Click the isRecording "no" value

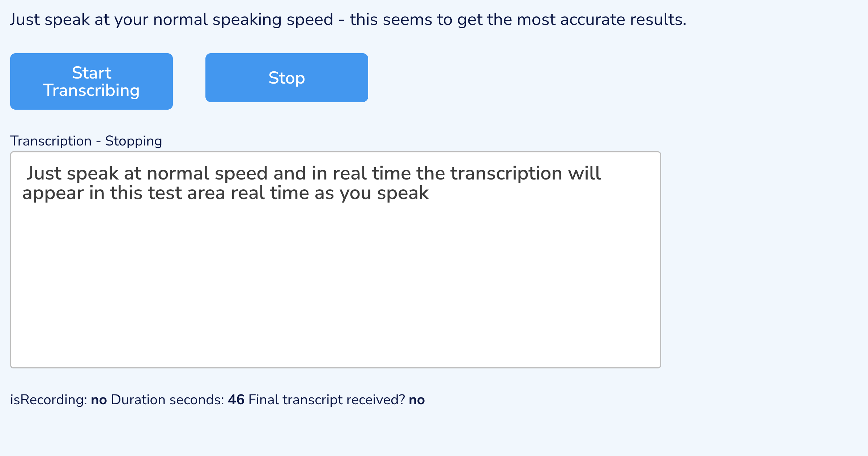tap(99, 400)
